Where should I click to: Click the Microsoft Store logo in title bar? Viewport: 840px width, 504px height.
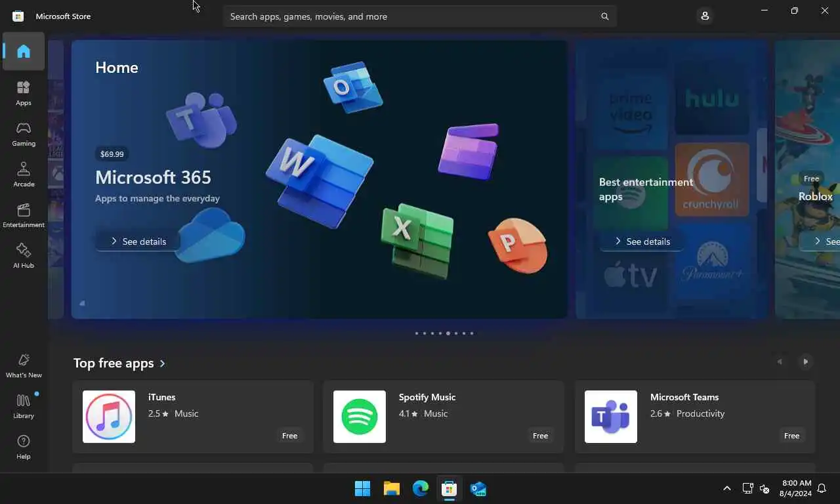[x=18, y=16]
